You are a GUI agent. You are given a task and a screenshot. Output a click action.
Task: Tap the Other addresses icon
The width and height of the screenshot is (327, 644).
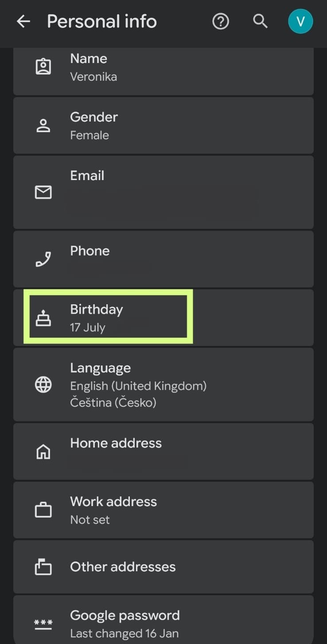point(43,567)
